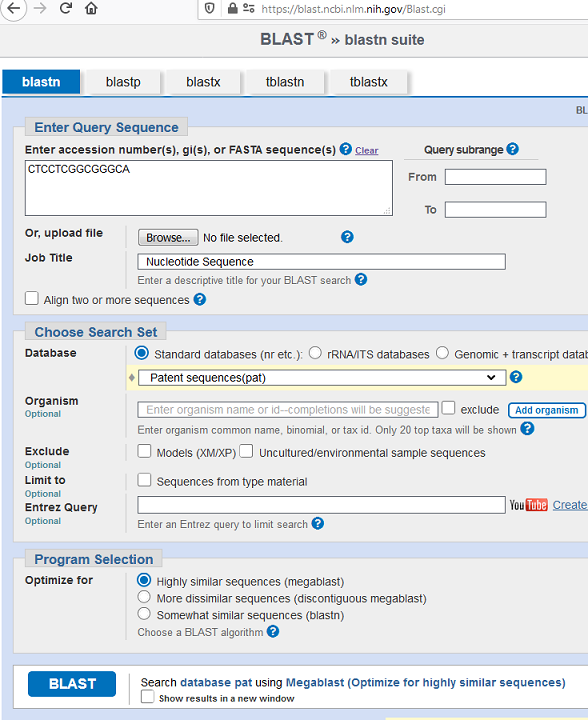Check the Models (XM/XP) box
The width and height of the screenshot is (588, 720).
click(144, 451)
